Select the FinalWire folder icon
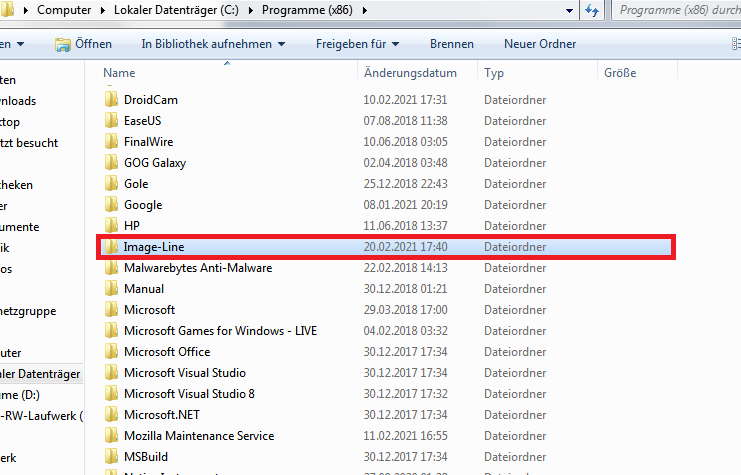This screenshot has width=741, height=475. [111, 142]
